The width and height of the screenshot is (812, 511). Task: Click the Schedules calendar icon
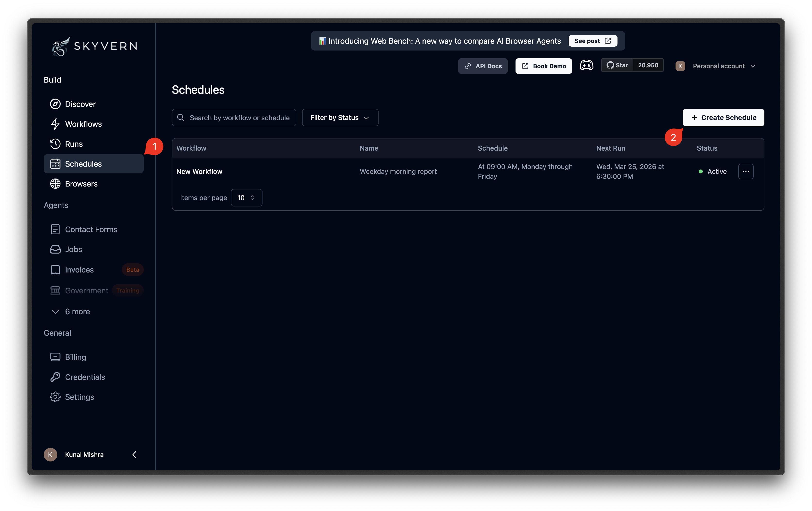(56, 164)
